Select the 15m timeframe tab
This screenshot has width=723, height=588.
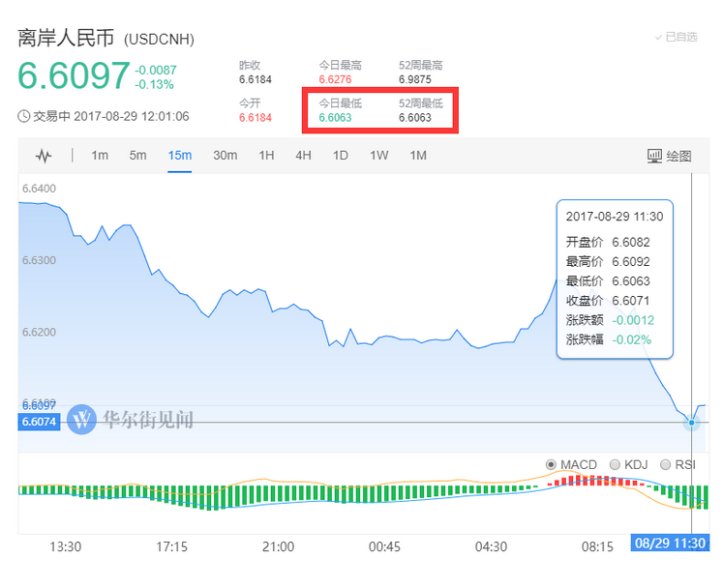(180, 156)
